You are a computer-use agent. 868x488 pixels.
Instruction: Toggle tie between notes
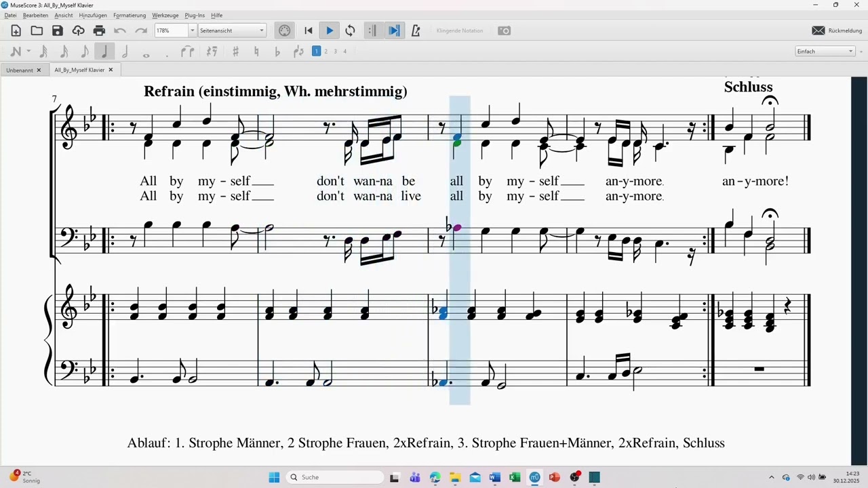click(188, 52)
